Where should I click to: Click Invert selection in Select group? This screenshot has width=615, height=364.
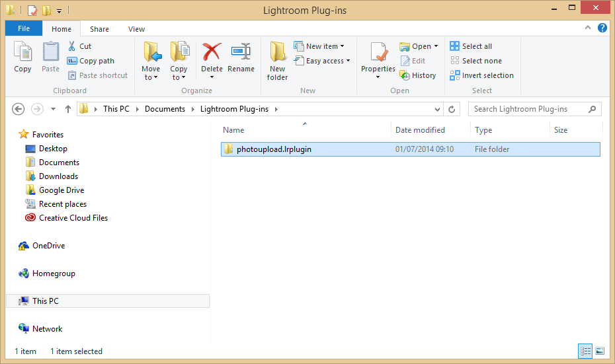[x=481, y=75]
